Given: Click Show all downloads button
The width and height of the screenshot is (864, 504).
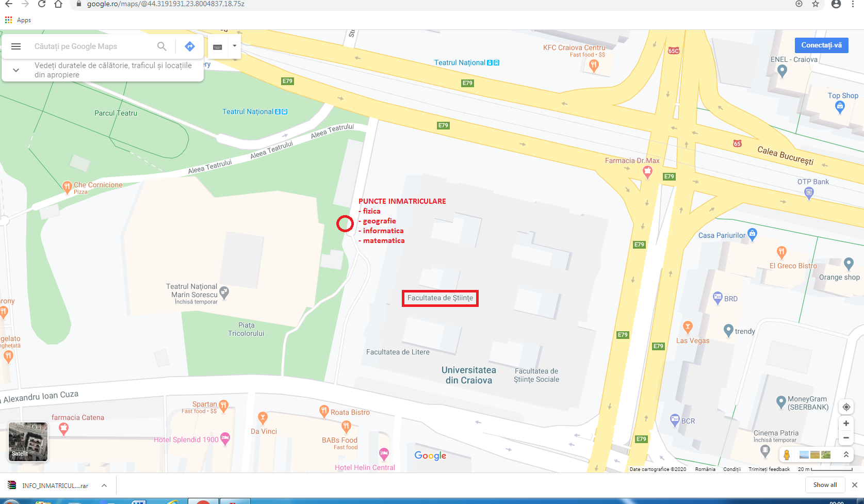Looking at the screenshot, I should tap(825, 485).
